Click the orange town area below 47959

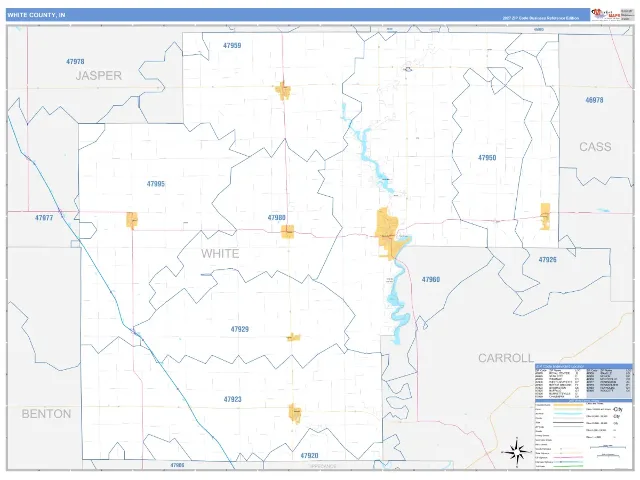(282, 90)
